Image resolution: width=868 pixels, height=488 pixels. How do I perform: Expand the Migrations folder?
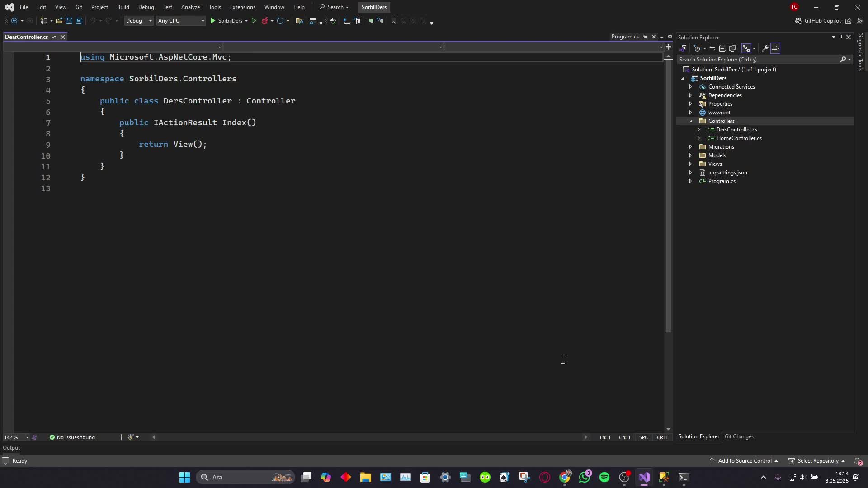tap(690, 147)
